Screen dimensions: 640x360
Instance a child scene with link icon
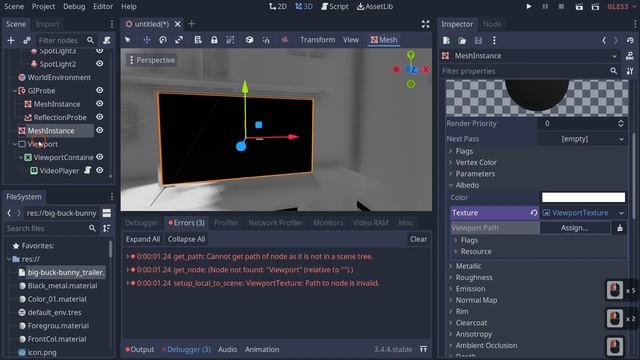click(27, 40)
